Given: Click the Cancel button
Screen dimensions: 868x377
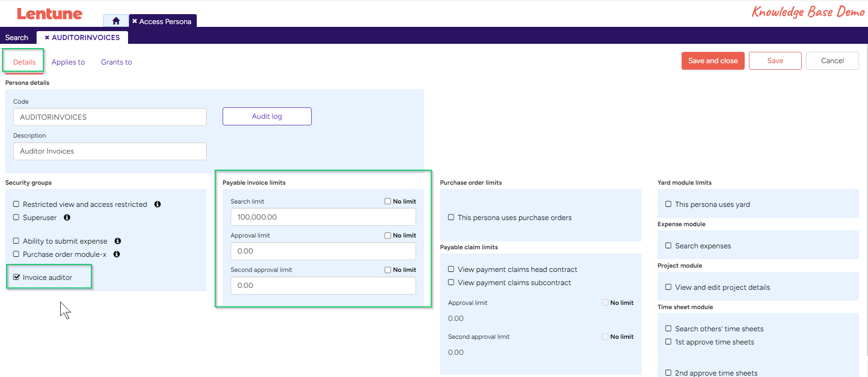Looking at the screenshot, I should point(832,61).
